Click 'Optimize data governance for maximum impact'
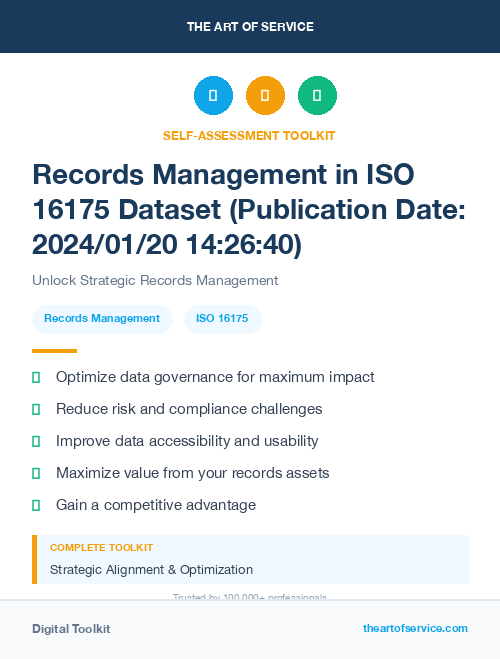The height and width of the screenshot is (659, 500). point(215,377)
